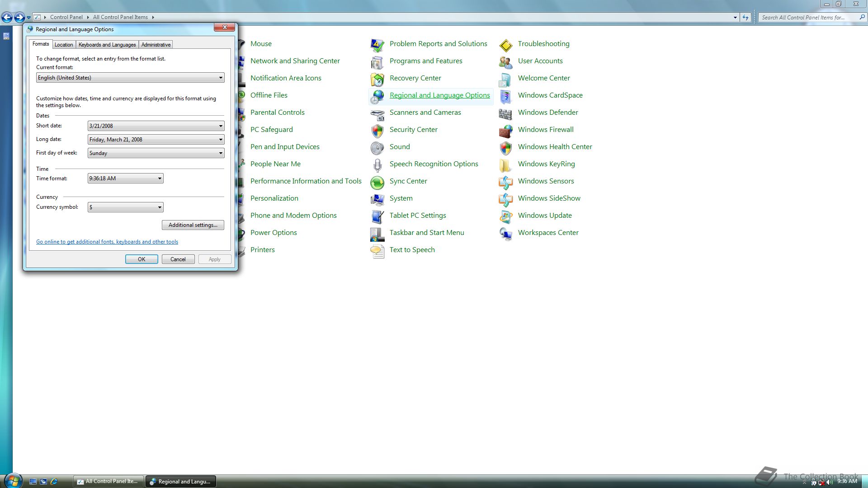Click the Back navigation button
The height and width of the screenshot is (488, 868).
(x=7, y=18)
